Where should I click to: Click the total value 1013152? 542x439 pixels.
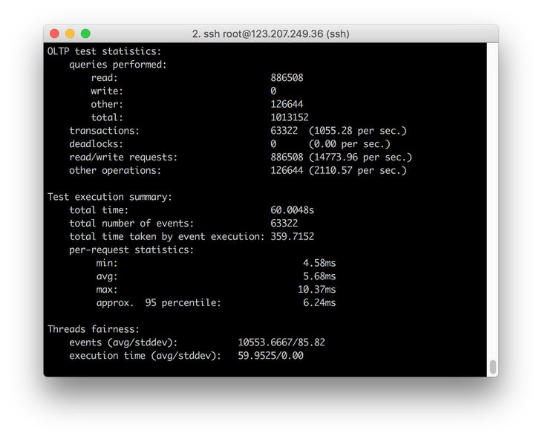pos(289,118)
